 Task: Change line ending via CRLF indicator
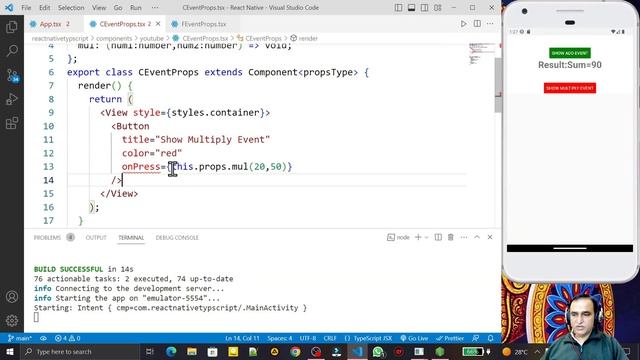330,338
